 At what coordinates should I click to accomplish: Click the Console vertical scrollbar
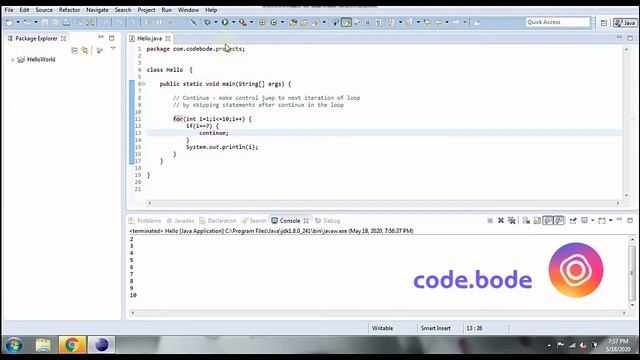click(x=632, y=272)
